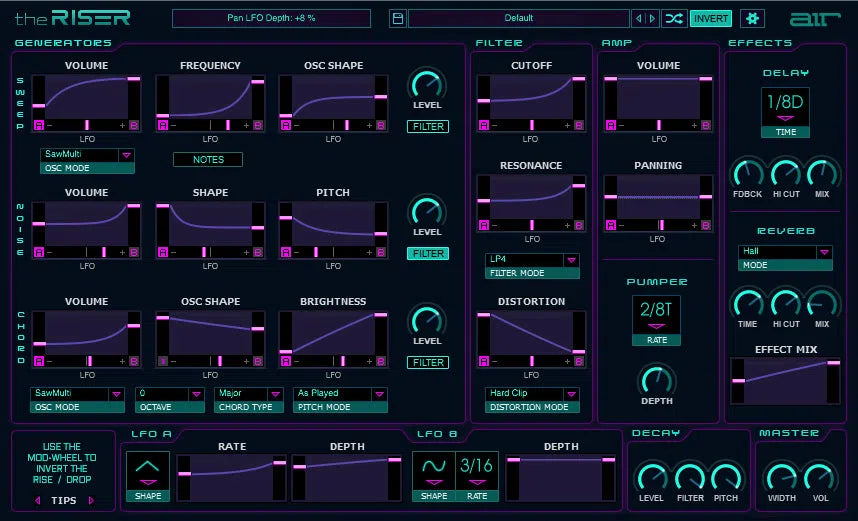Click the Pumper Depth knob
Image resolution: width=858 pixels, height=521 pixels.
(655, 381)
